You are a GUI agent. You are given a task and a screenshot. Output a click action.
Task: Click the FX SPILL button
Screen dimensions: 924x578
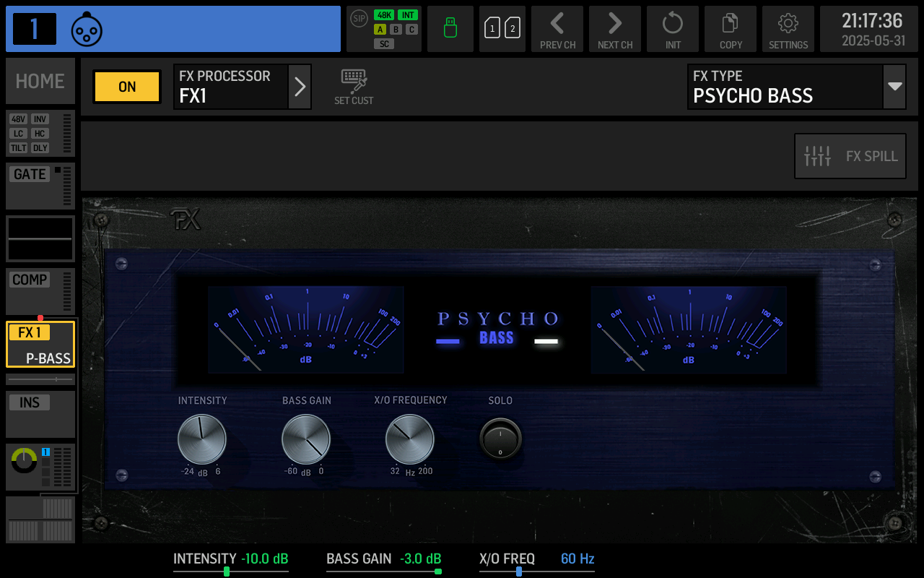tap(850, 155)
